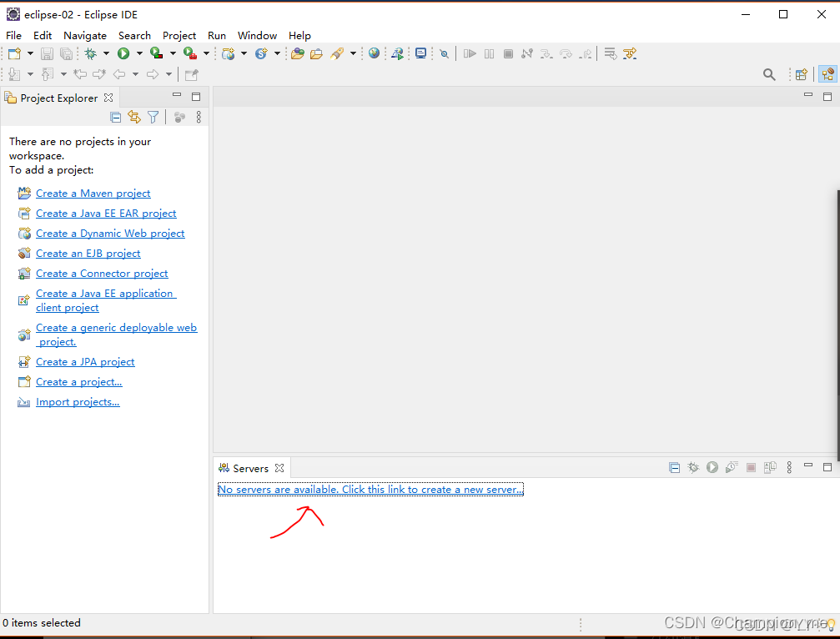Viewport: 840px width, 639px height.
Task: Open the Coverage dropdown arrow
Action: [173, 53]
